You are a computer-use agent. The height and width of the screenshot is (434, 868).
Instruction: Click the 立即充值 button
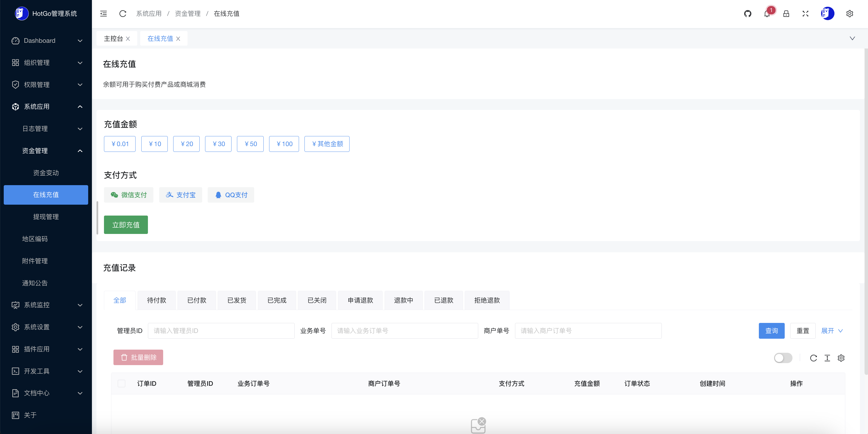(x=126, y=225)
